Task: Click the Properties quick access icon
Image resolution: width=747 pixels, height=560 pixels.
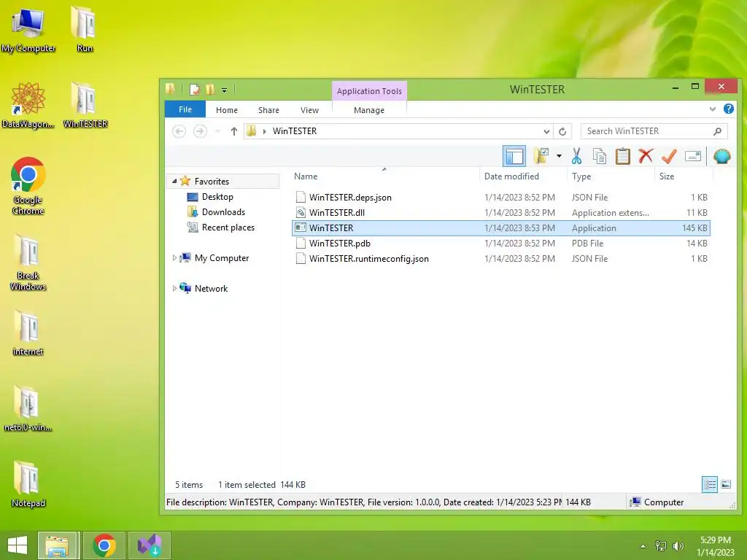Action: coord(194,90)
